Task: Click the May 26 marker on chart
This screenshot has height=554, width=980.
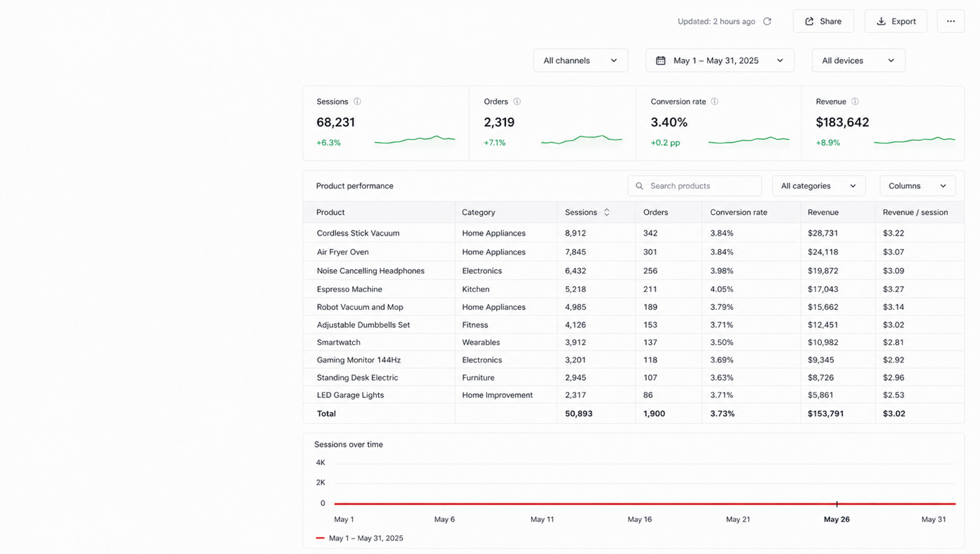Action: pyautogui.click(x=836, y=504)
